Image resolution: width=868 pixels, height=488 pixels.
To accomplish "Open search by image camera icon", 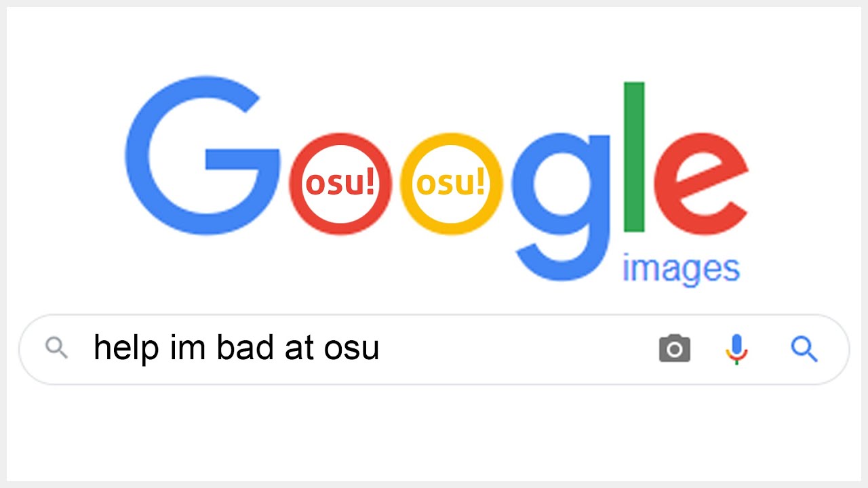I will coord(675,349).
